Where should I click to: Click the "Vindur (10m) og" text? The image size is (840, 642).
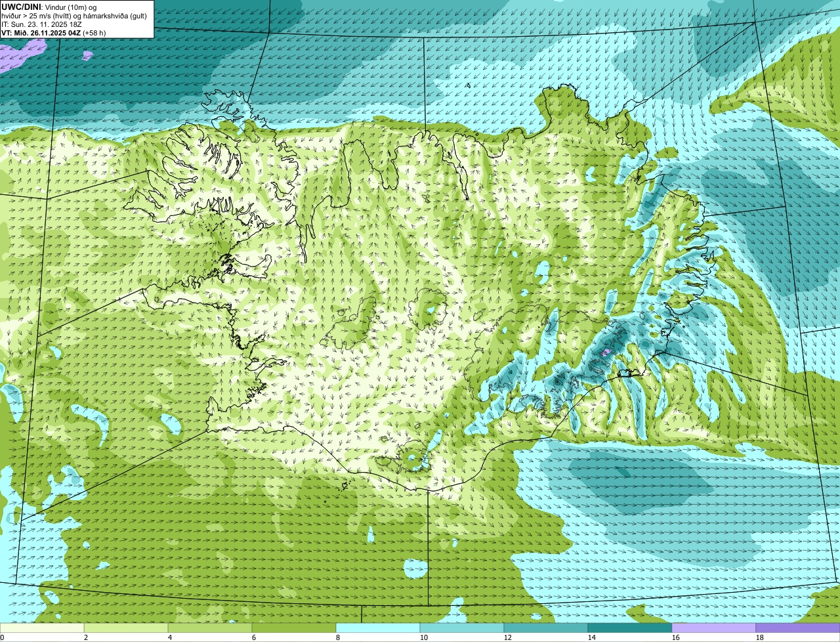click(71, 7)
